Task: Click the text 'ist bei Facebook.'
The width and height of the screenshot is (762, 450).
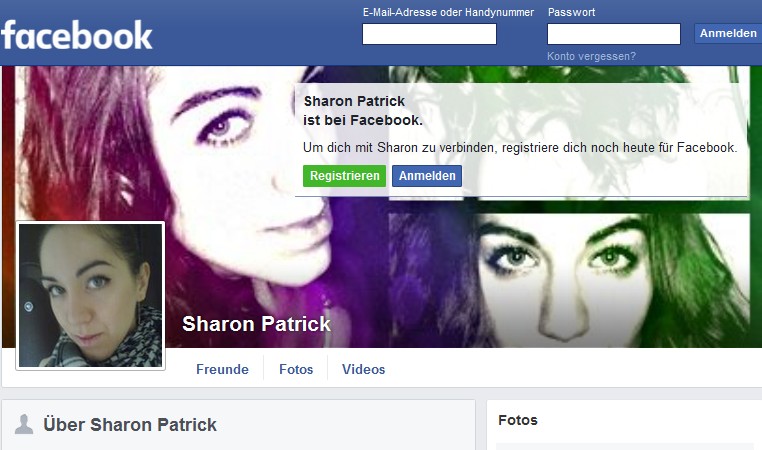Action: coord(363,121)
